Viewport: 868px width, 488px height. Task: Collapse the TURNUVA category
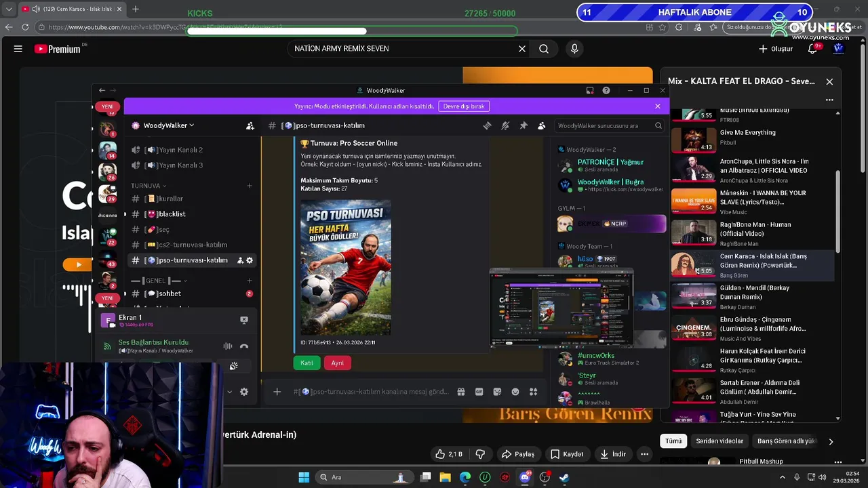(x=149, y=186)
